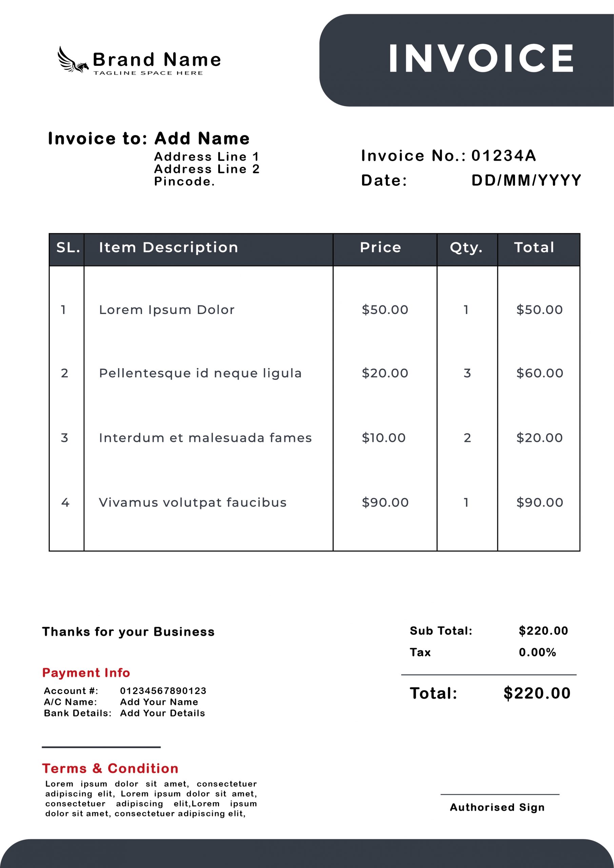This screenshot has height=868, width=614.
Task: Click the Item Description column header
Action: click(169, 248)
